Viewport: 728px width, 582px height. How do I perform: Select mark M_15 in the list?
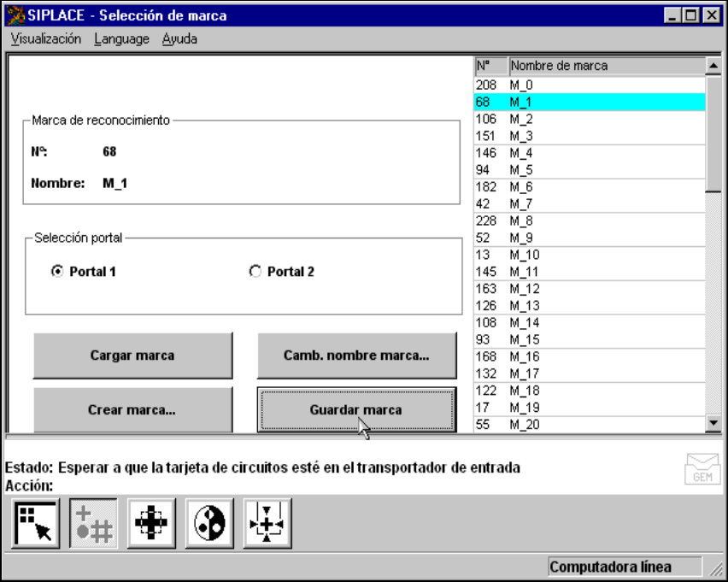(x=590, y=339)
